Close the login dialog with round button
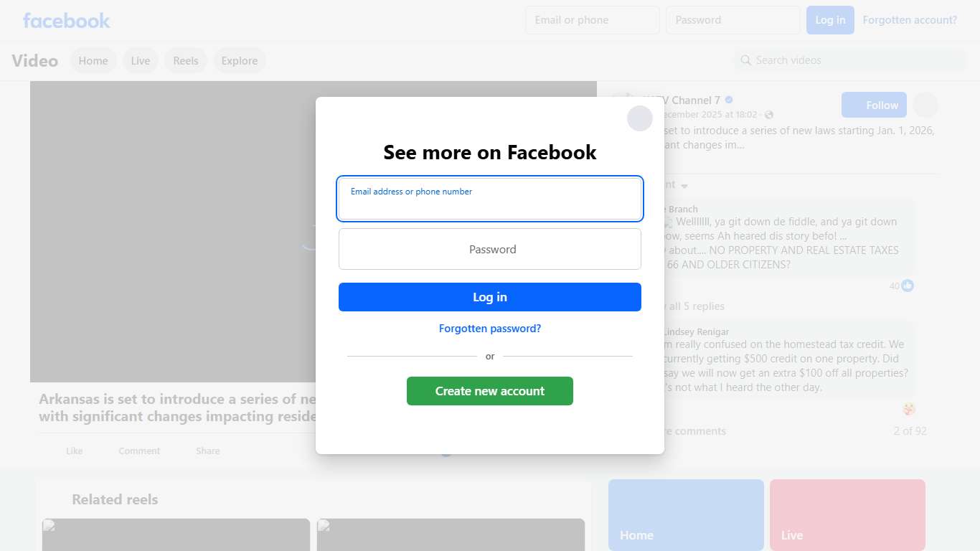The height and width of the screenshot is (551, 980). pyautogui.click(x=640, y=118)
